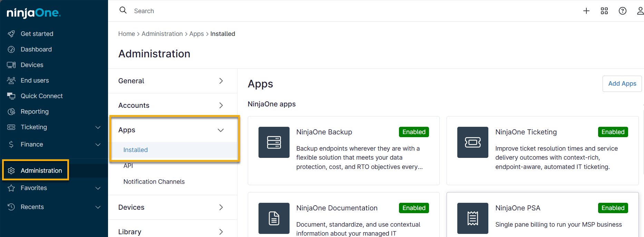644x237 pixels.
Task: Click the help question mark icon
Action: coord(622,11)
